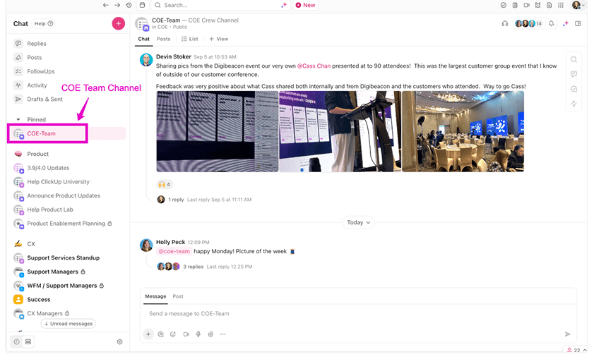This screenshot has height=364, width=594.
Task: Open the huddle headphones icon in header
Action: pyautogui.click(x=504, y=23)
